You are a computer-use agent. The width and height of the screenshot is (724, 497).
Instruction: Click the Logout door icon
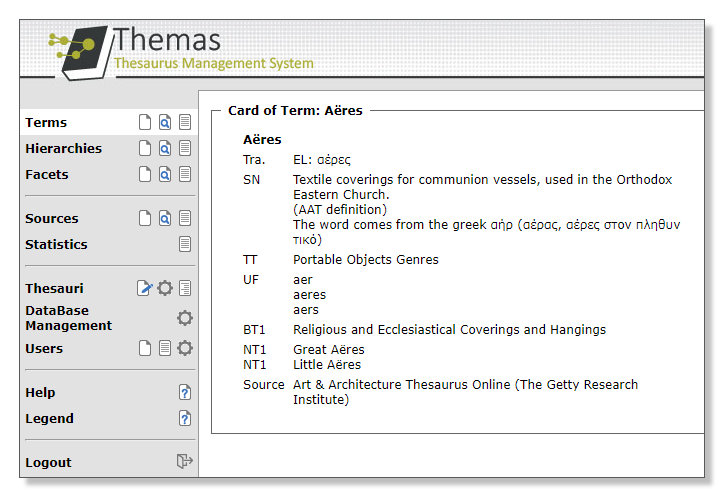[x=185, y=462]
